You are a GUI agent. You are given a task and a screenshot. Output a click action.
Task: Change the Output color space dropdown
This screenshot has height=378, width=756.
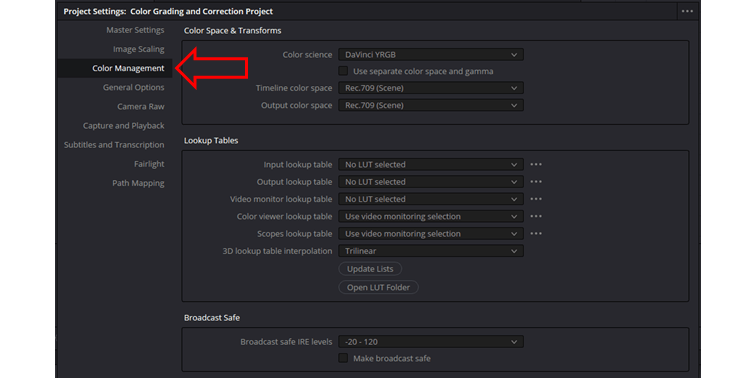pos(431,105)
